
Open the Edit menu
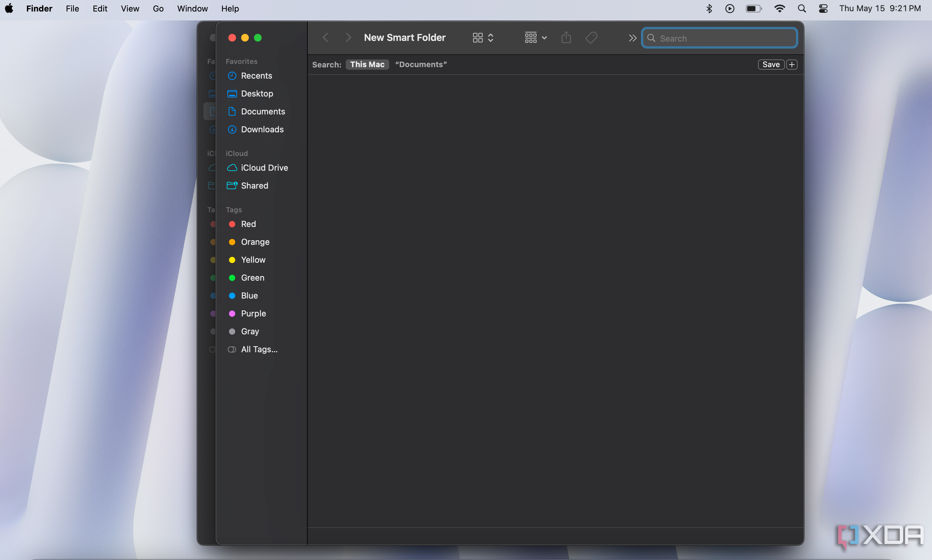pos(100,8)
